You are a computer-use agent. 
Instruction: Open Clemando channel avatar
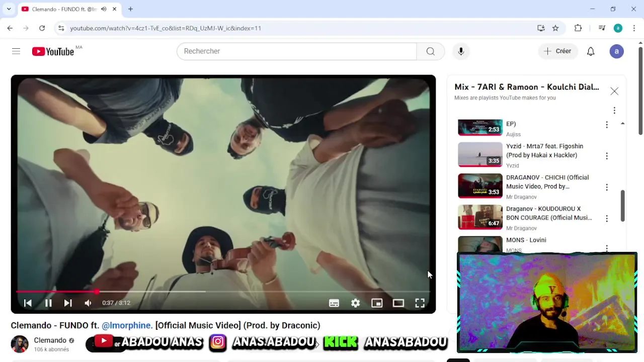coord(20,344)
